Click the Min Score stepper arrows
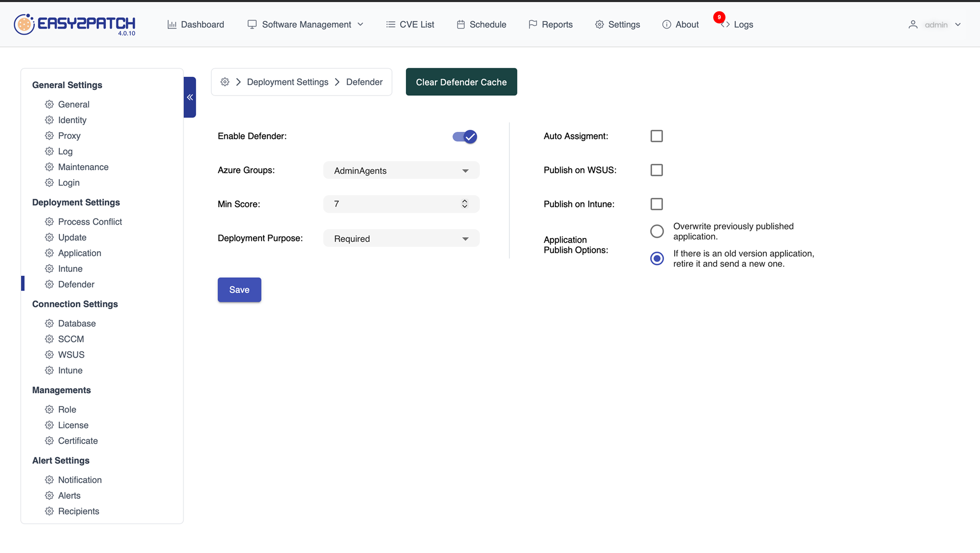 click(x=465, y=204)
